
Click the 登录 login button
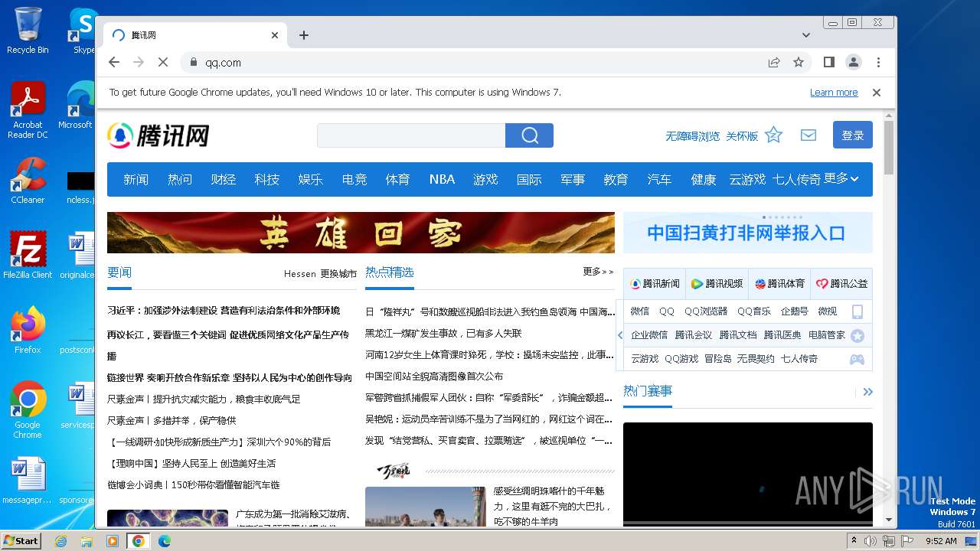pos(853,135)
